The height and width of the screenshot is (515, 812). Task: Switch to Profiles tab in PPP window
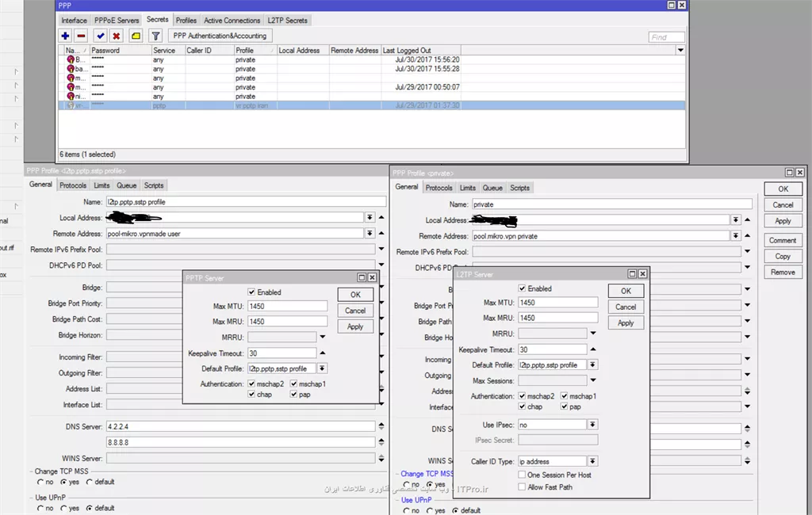(x=186, y=20)
